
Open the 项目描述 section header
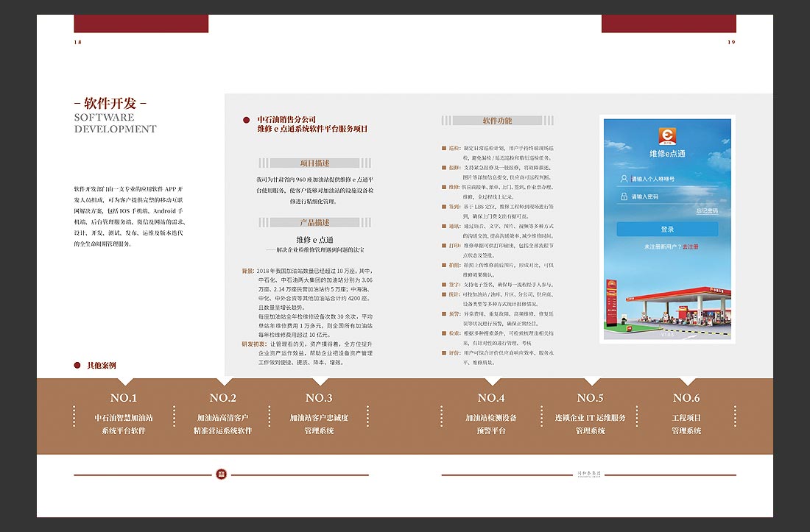(x=317, y=163)
